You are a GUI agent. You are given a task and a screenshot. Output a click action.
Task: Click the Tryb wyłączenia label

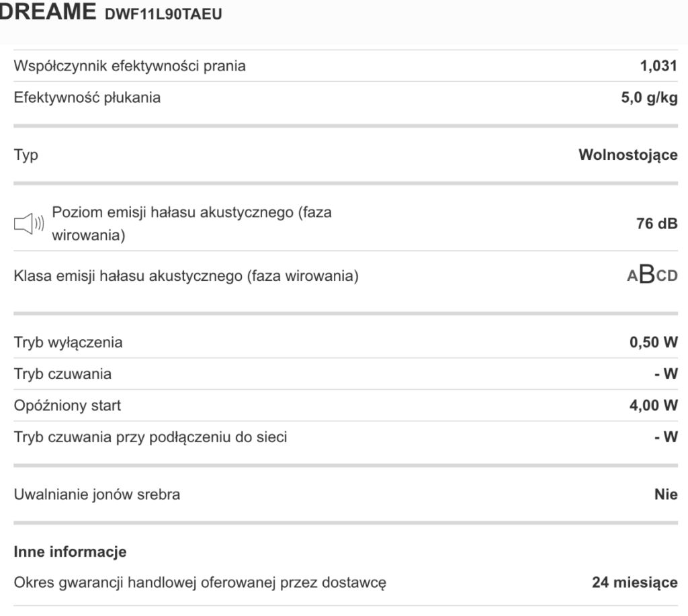(x=69, y=343)
